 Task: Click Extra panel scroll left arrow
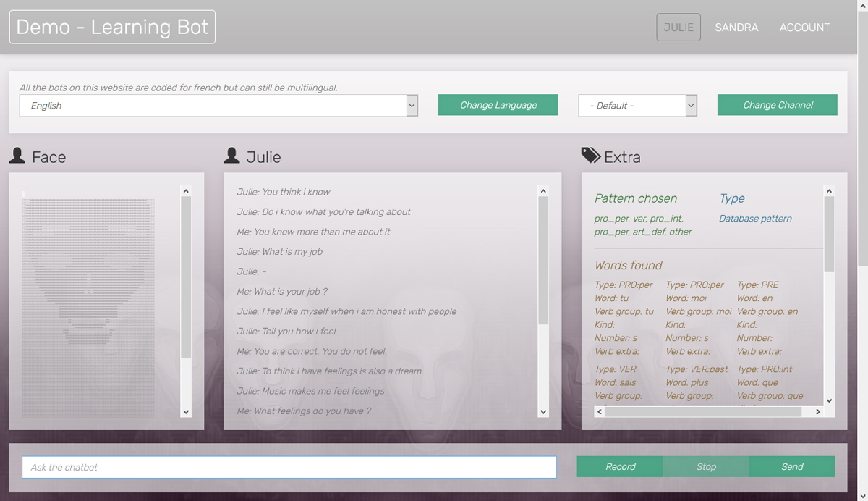600,412
